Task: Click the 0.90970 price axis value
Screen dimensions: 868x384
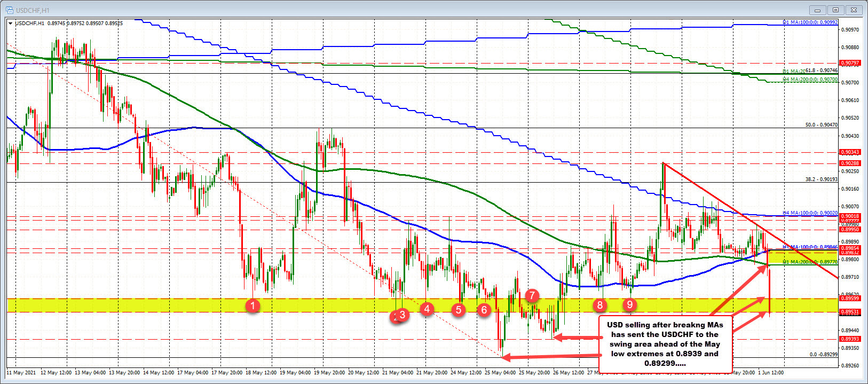Action: [850, 29]
